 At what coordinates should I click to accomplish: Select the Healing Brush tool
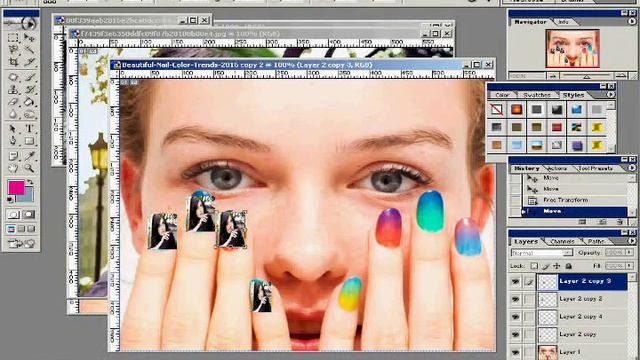click(x=13, y=77)
